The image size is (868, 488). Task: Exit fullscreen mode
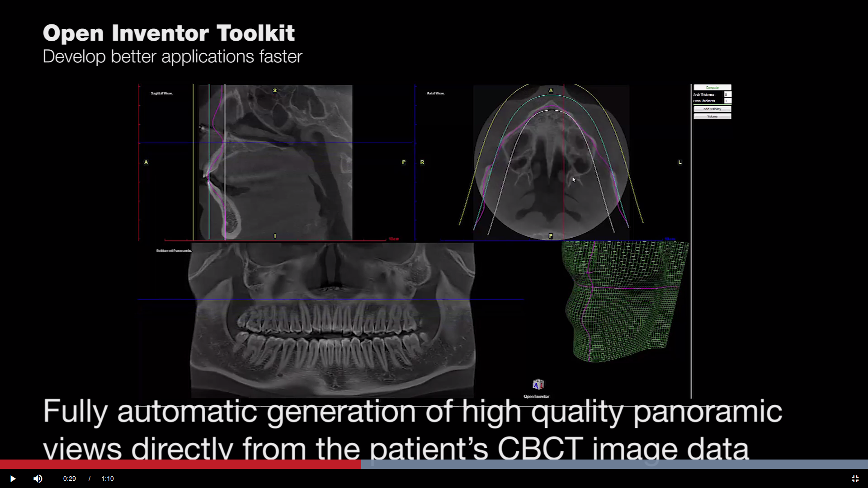coord(855,479)
